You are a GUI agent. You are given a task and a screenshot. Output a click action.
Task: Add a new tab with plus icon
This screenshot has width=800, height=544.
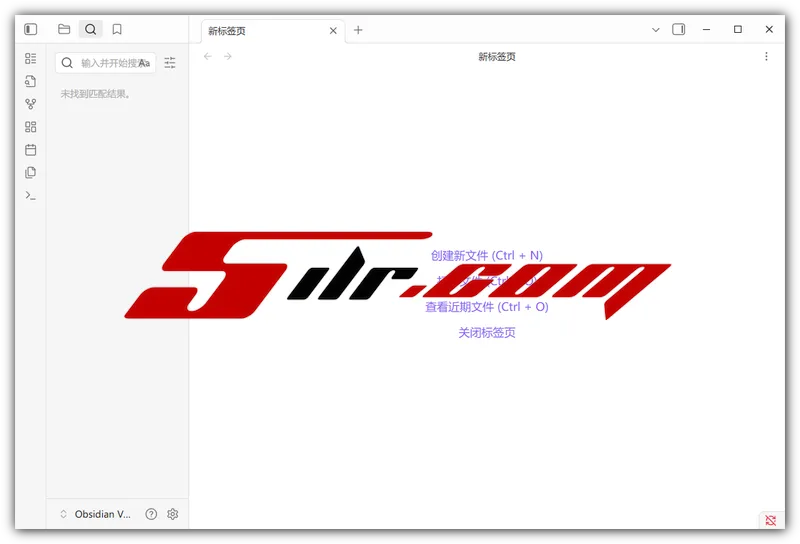click(x=358, y=30)
